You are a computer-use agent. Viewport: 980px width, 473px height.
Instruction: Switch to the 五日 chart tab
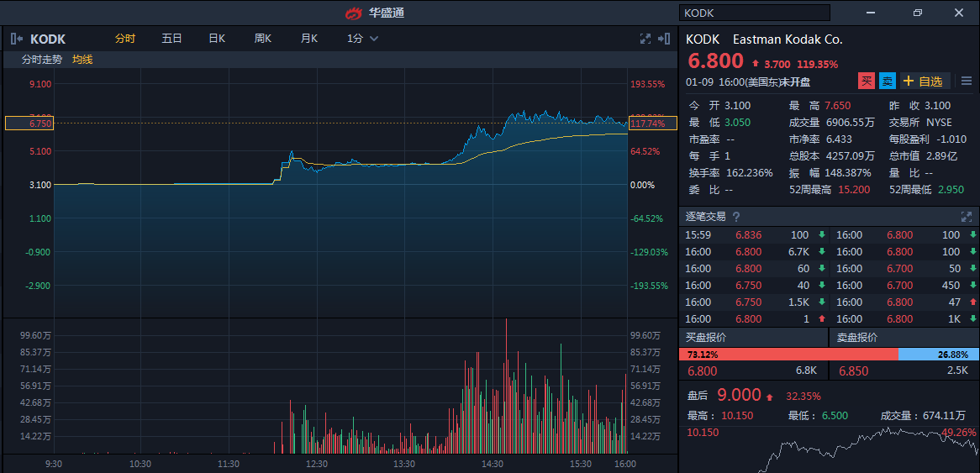coord(171,39)
